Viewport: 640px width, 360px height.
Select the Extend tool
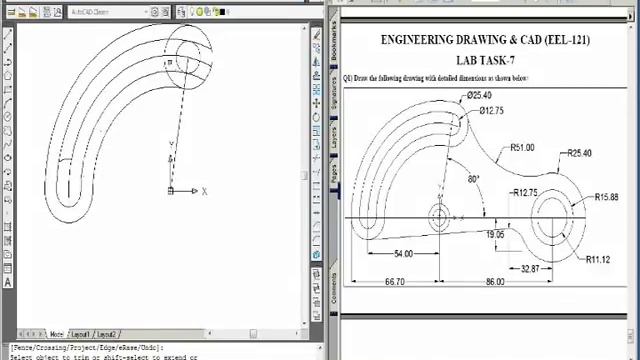(316, 172)
